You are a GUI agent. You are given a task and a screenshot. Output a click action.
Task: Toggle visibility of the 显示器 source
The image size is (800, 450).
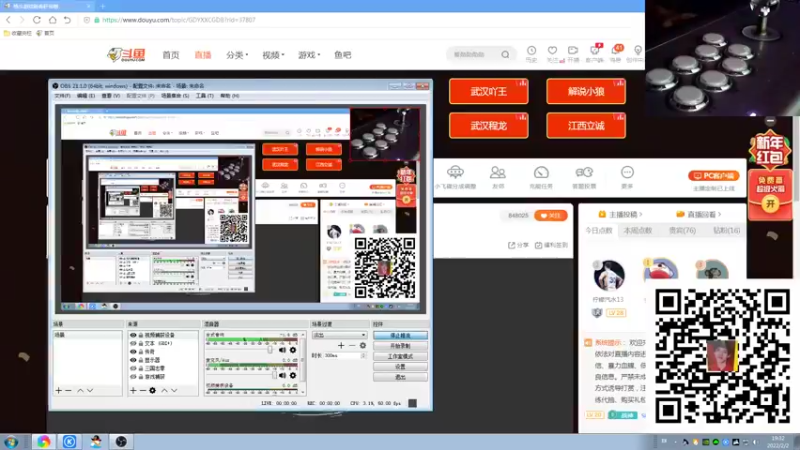pos(133,360)
